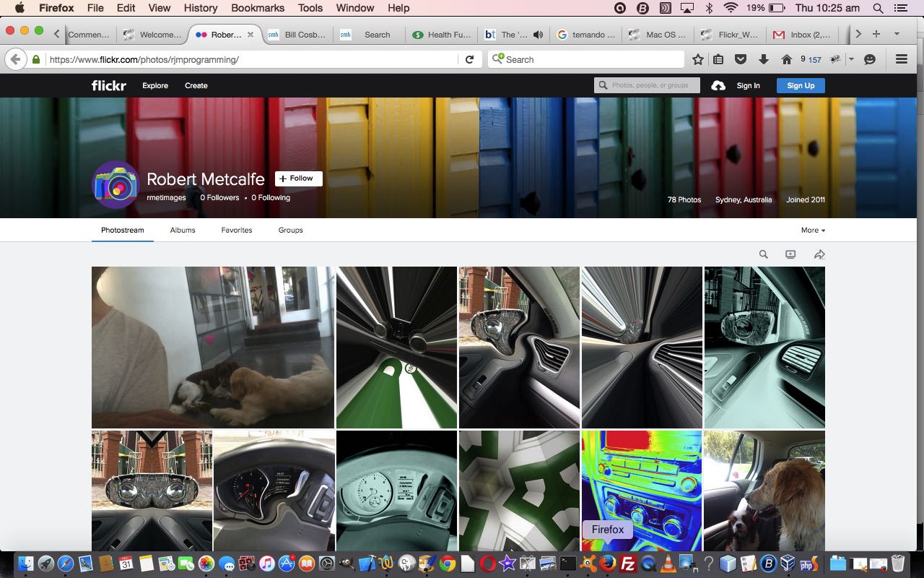Screen dimensions: 924x578
Task: Mute the audio-playing tab speaker icon
Action: [538, 34]
